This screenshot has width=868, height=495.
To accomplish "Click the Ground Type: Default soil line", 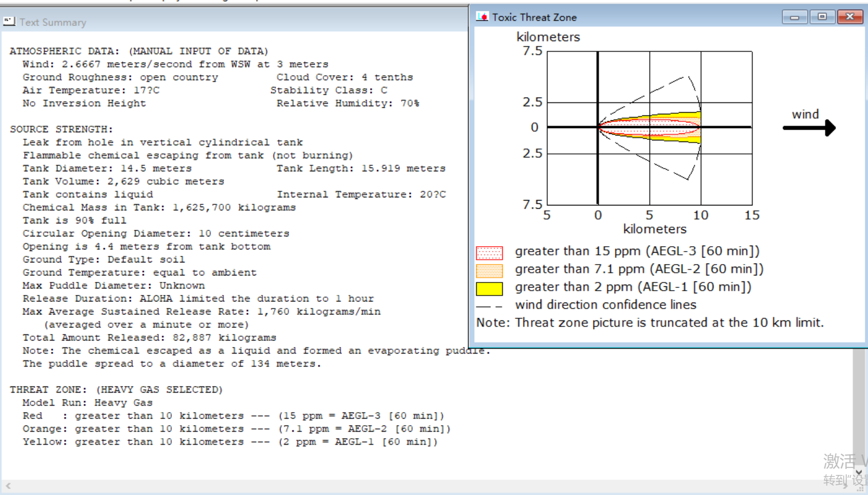I will [x=104, y=259].
